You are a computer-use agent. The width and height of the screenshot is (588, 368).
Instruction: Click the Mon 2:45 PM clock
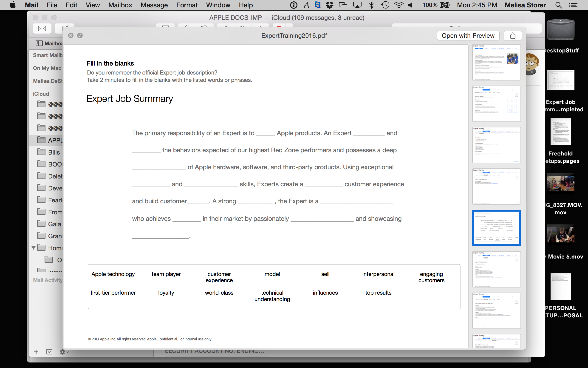click(477, 5)
